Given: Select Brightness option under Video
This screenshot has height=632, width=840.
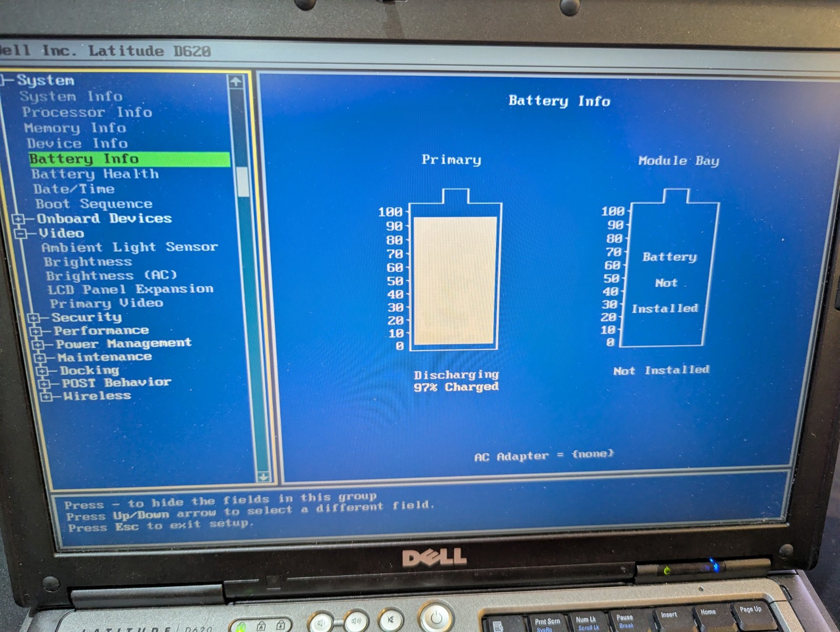Looking at the screenshot, I should point(88,261).
